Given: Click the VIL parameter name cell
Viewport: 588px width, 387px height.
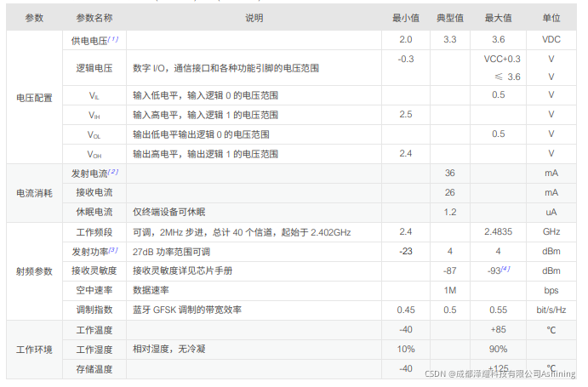Looking at the screenshot, I should pos(94,96).
